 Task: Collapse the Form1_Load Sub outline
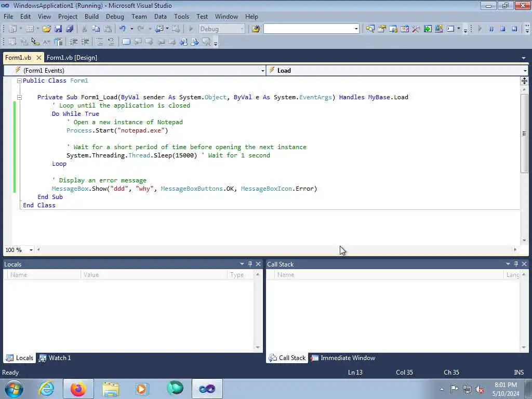19,97
